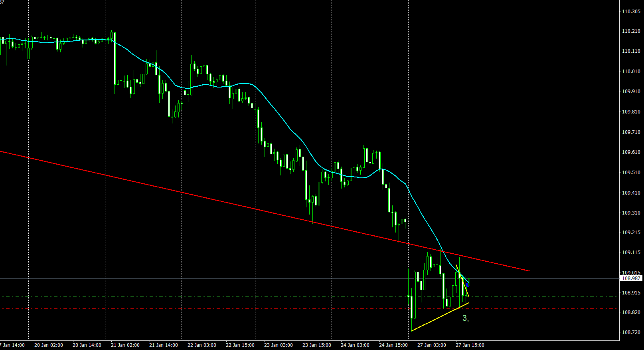644x350 pixels.
Task: Click time label 24 Jan 15:00
Action: [x=393, y=345]
